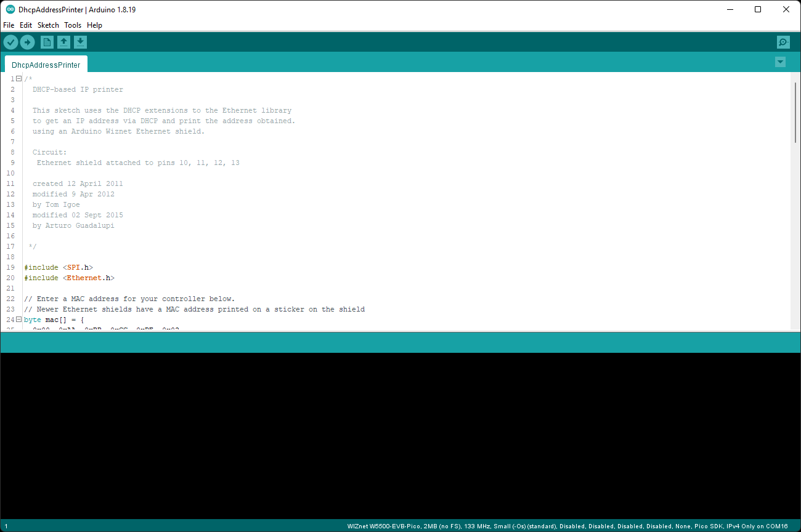This screenshot has width=801, height=532.
Task: Collapse the mac array code fold marker
Action: (18, 319)
